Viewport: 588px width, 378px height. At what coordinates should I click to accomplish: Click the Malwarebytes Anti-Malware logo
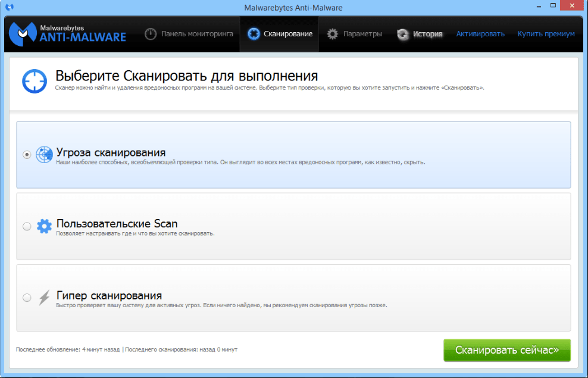68,33
